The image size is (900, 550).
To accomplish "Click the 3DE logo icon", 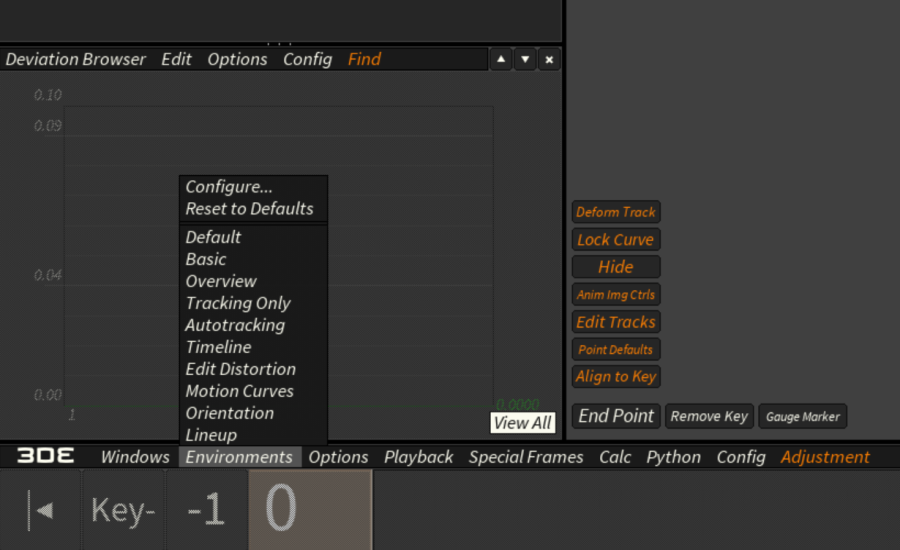I will coord(46,456).
